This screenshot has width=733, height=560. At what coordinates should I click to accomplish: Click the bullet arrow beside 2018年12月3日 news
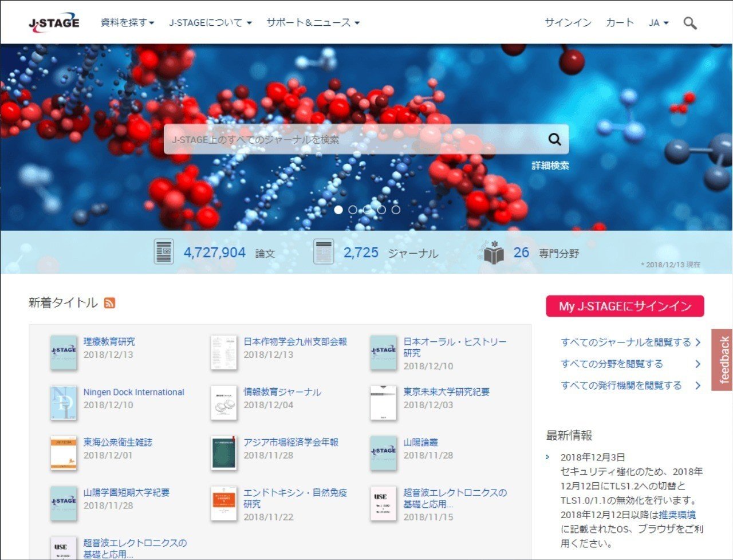[548, 458]
